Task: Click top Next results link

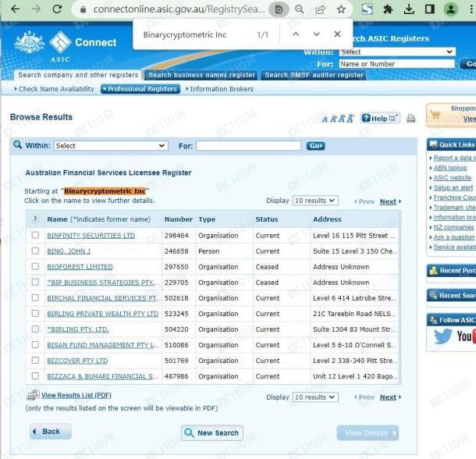Action: click(x=390, y=201)
